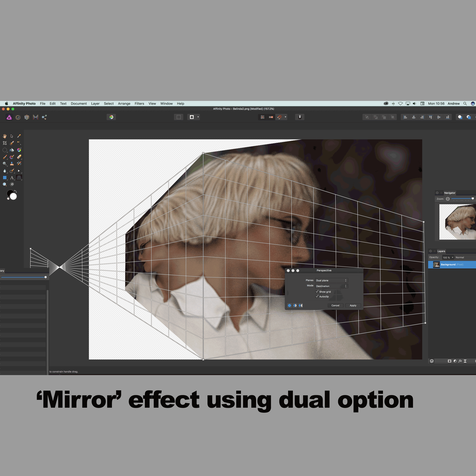Select the Mesh Warp spiral tool
The width and height of the screenshot is (476, 476).
tap(12, 184)
